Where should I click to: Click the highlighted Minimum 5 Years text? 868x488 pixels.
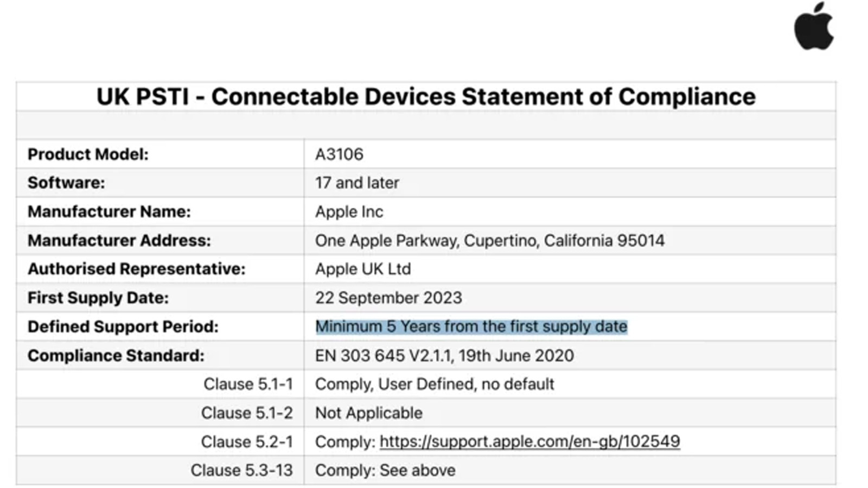click(x=471, y=326)
